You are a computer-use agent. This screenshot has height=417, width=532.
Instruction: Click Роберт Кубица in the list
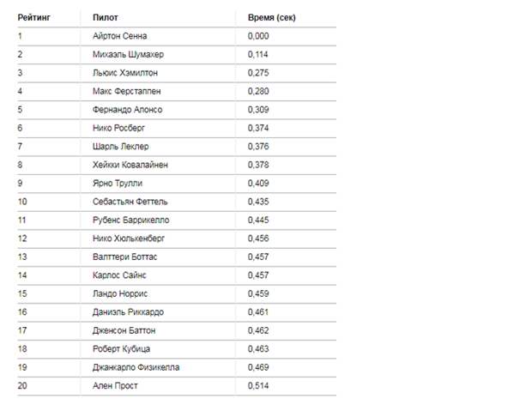tap(122, 349)
